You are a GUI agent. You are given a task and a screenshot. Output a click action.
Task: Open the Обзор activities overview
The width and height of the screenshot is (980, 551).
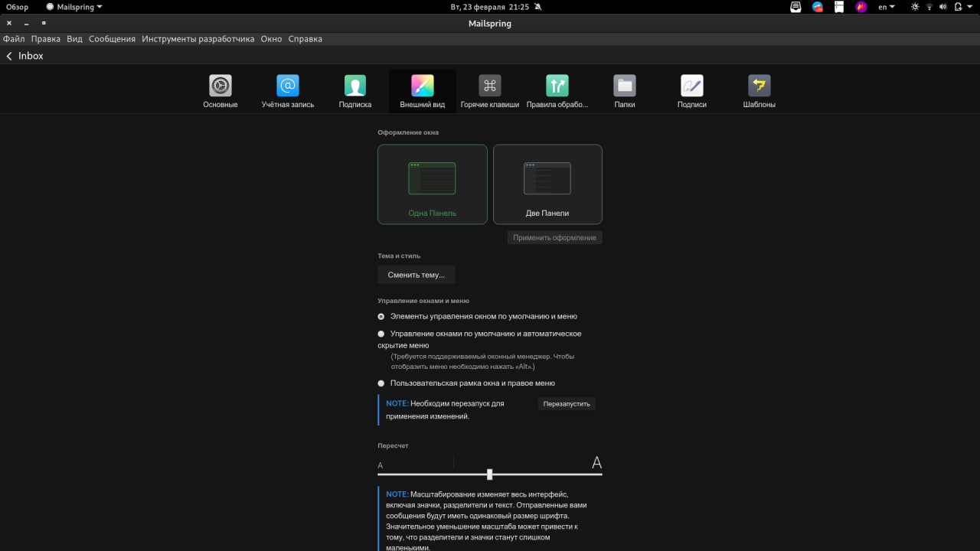coord(17,7)
